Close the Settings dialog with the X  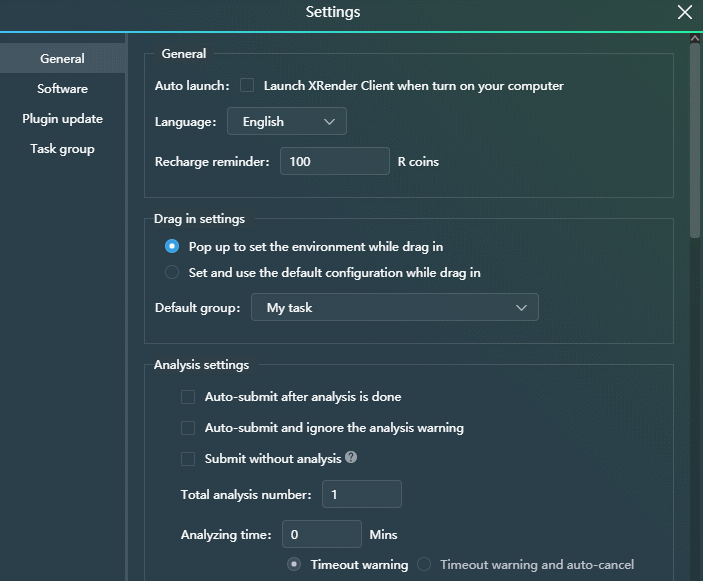[x=685, y=13]
